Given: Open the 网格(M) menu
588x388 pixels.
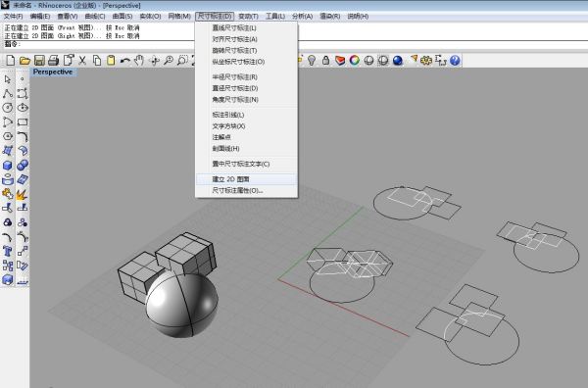Looking at the screenshot, I should (179, 16).
